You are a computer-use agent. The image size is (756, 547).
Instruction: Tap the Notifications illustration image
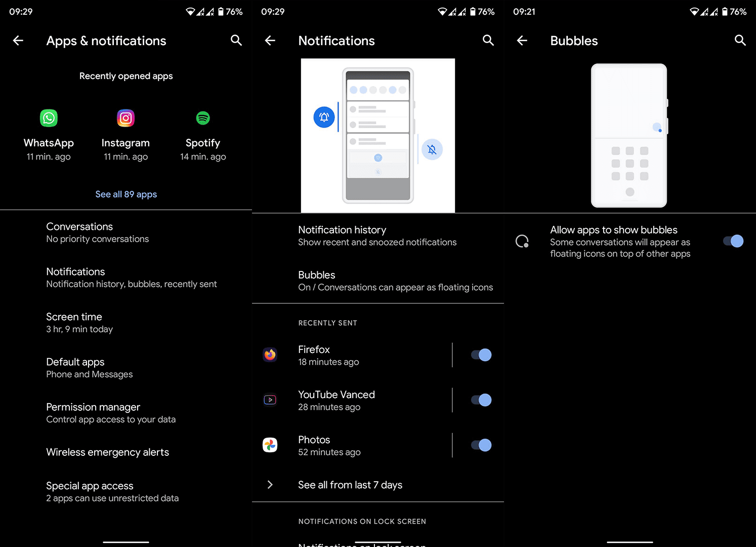point(378,135)
